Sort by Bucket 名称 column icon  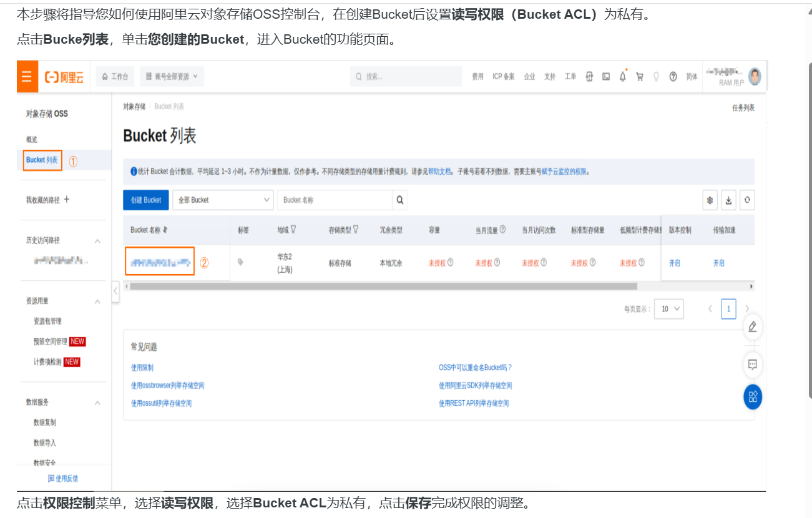[x=165, y=230]
